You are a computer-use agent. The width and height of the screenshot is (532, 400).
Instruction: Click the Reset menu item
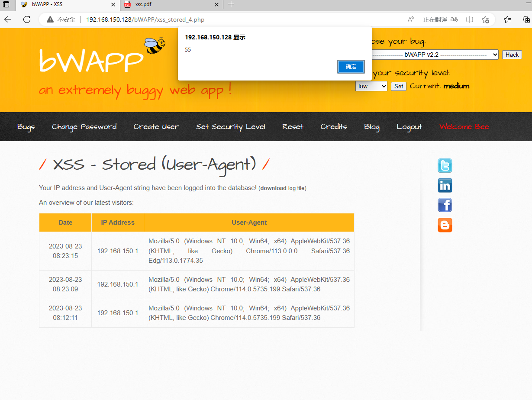point(293,127)
